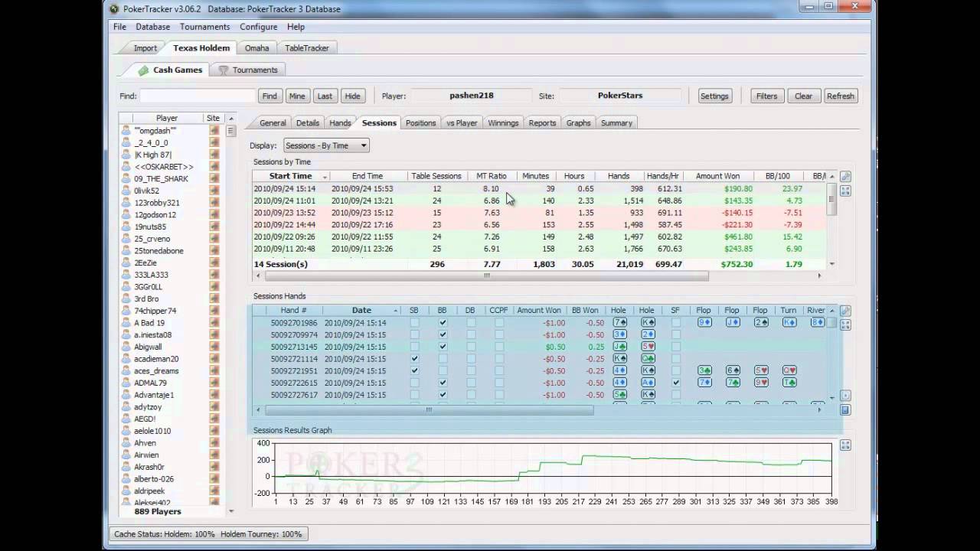Viewport: 980px width, 551px height.
Task: Click the wrench icon beside Sessions Hands table
Action: pos(846,311)
